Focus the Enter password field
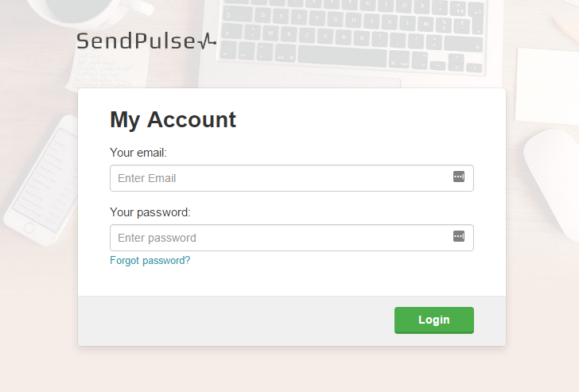Screen dimensions: 579x392 pos(278,238)
